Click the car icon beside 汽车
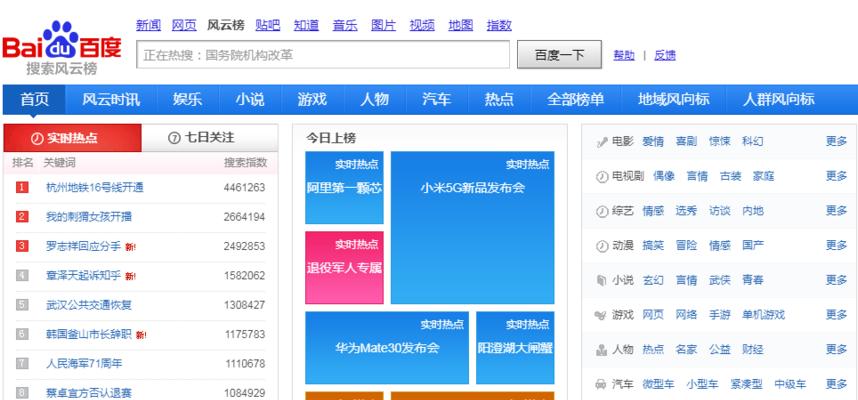 pos(602,384)
